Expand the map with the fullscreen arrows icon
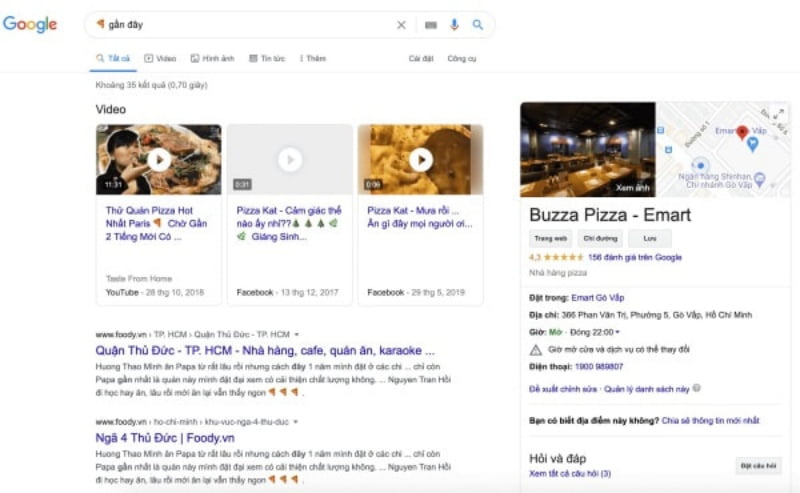The height and width of the screenshot is (493, 800). point(780,113)
